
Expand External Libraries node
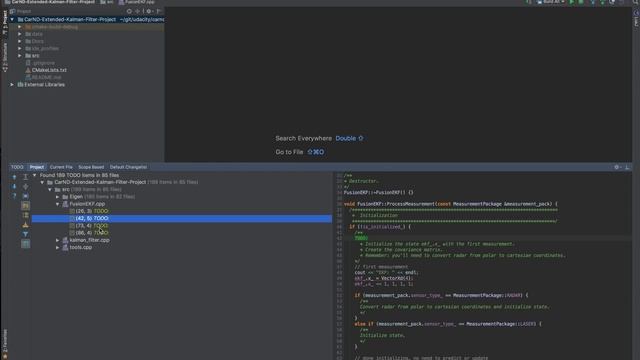coord(12,84)
